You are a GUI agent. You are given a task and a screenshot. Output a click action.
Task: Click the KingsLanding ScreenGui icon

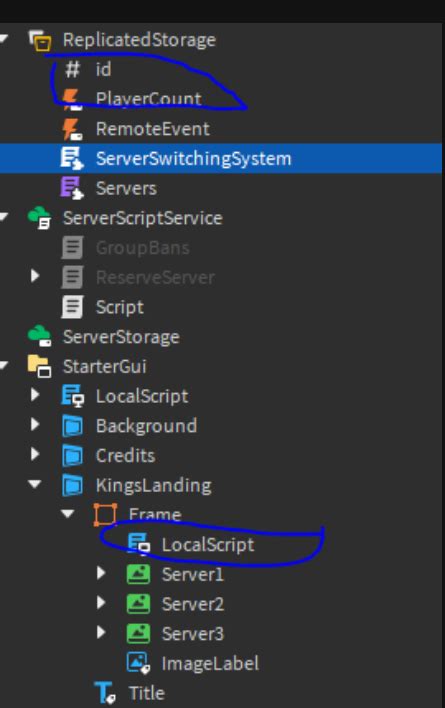[x=72, y=485]
